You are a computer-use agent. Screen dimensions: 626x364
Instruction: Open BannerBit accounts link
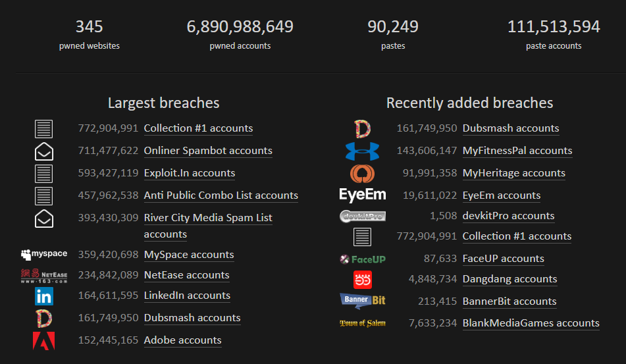coord(509,301)
